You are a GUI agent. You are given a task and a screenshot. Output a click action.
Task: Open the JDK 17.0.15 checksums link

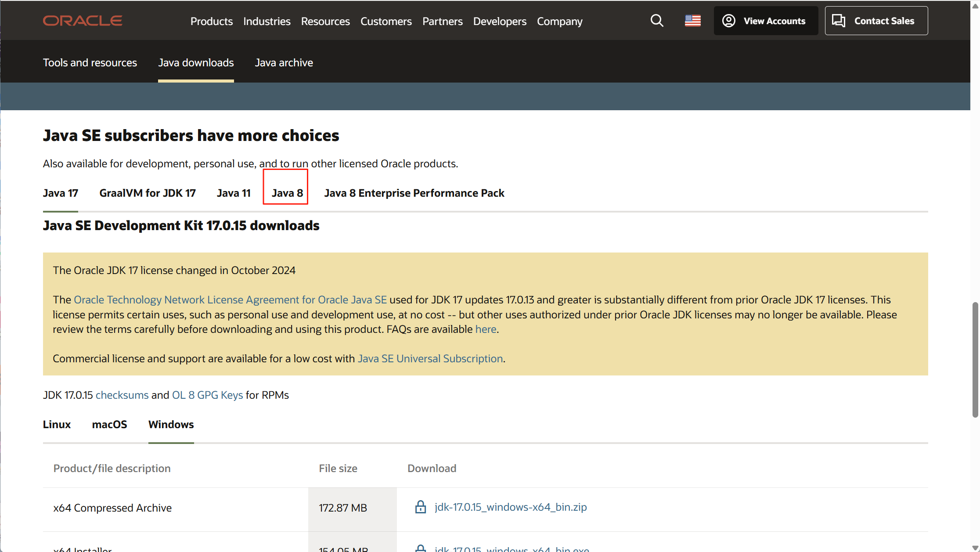122,395
